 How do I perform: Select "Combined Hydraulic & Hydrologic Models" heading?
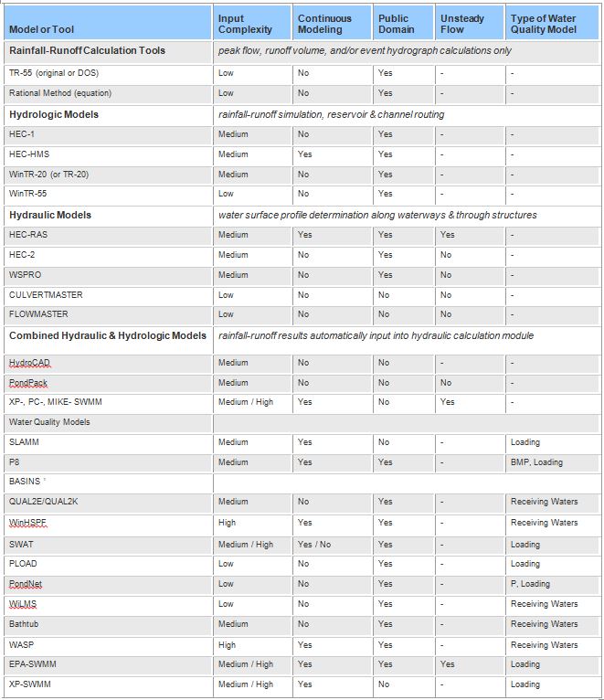point(108,336)
